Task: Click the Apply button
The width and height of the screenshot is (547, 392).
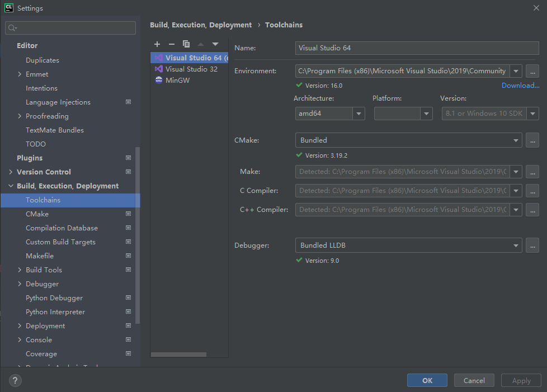Action: tap(521, 380)
